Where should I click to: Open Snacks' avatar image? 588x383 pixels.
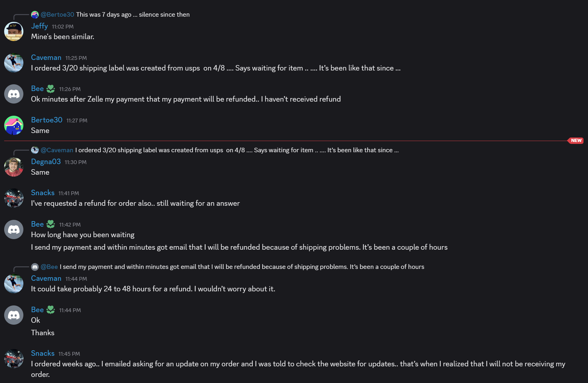click(14, 198)
